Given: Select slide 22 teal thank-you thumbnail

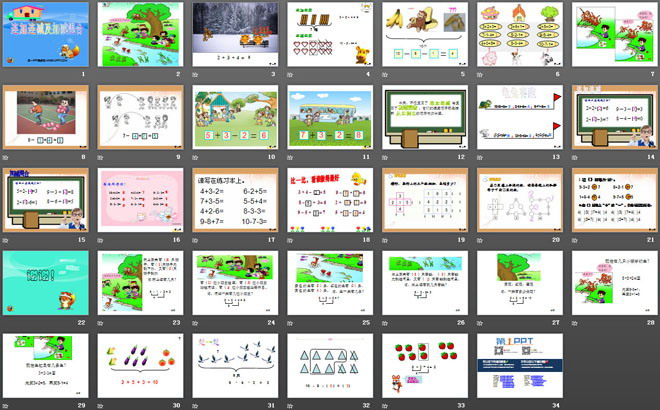Looking at the screenshot, I should click(46, 283).
